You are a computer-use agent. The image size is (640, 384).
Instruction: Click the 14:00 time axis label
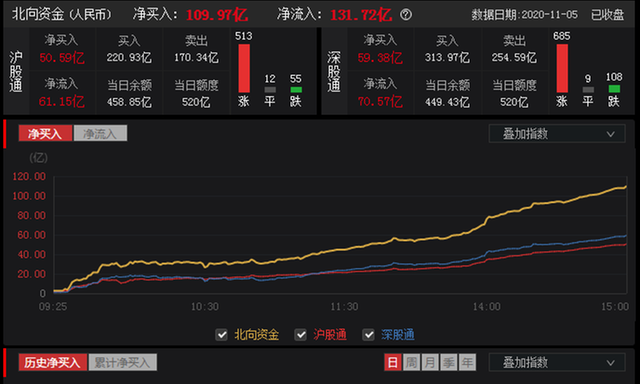[x=487, y=306]
